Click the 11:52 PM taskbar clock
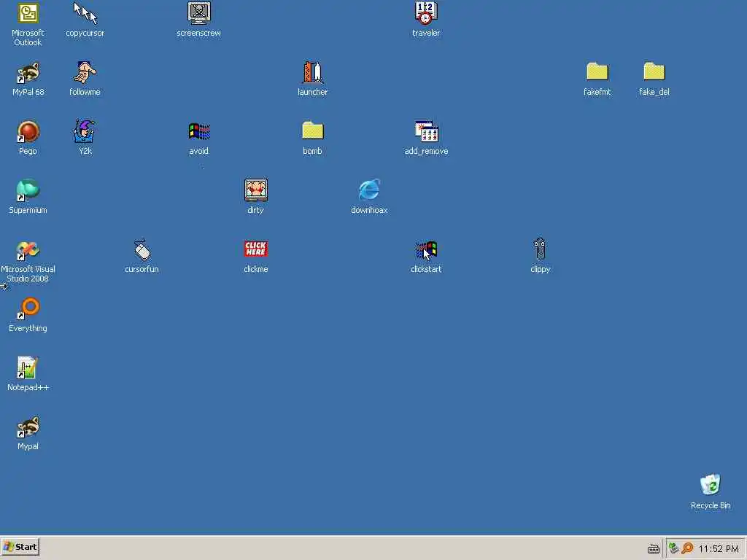This screenshot has width=747, height=560. [x=719, y=549]
